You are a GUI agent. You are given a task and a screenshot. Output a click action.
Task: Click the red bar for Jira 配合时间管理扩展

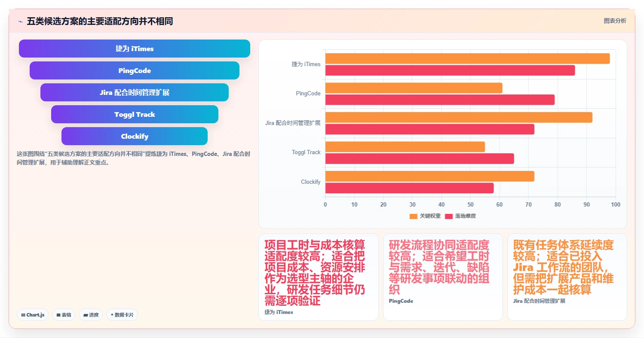tap(430, 129)
